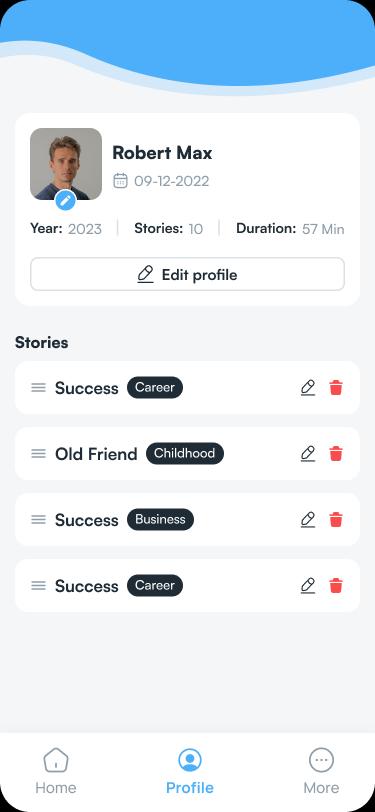The image size is (375, 812).
Task: Tap the blue pencil badge on profile photo
Action: pos(65,200)
